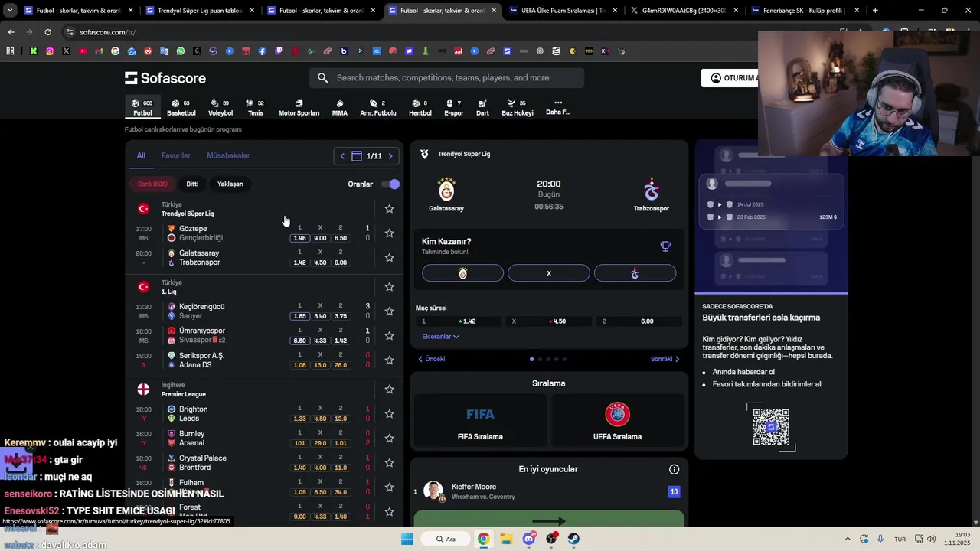Reload the page in Chrome
The image size is (980, 551).
tap(47, 32)
